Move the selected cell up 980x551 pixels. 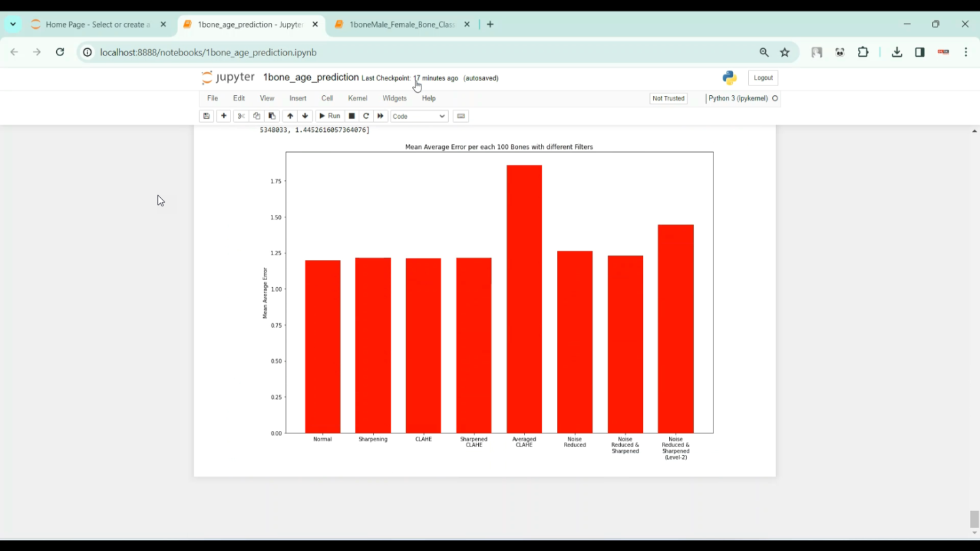click(x=290, y=116)
